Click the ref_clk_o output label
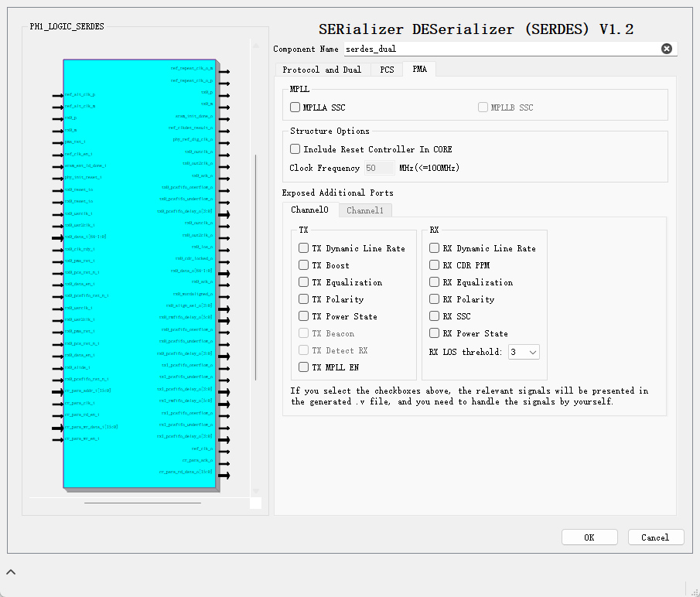Image resolution: width=700 pixels, height=597 pixels. point(202,449)
